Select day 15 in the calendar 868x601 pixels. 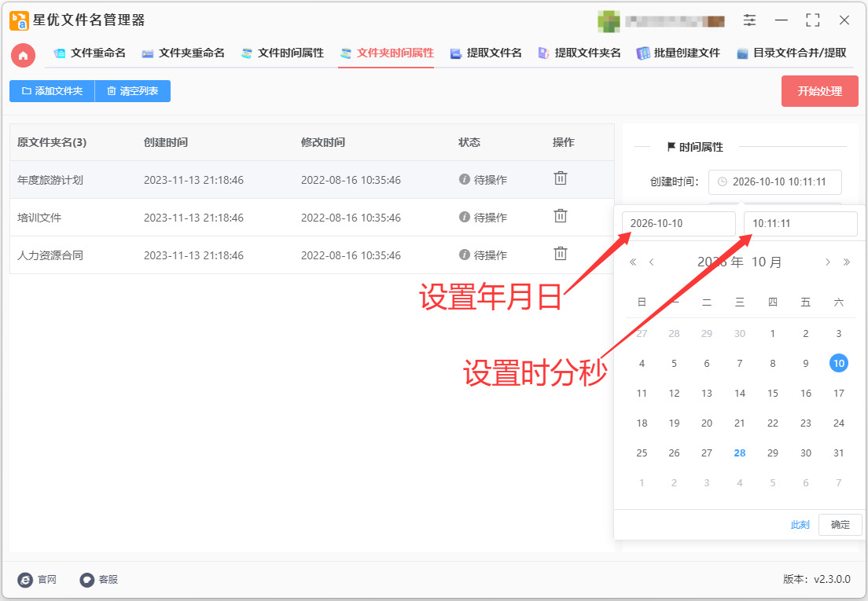tap(773, 393)
